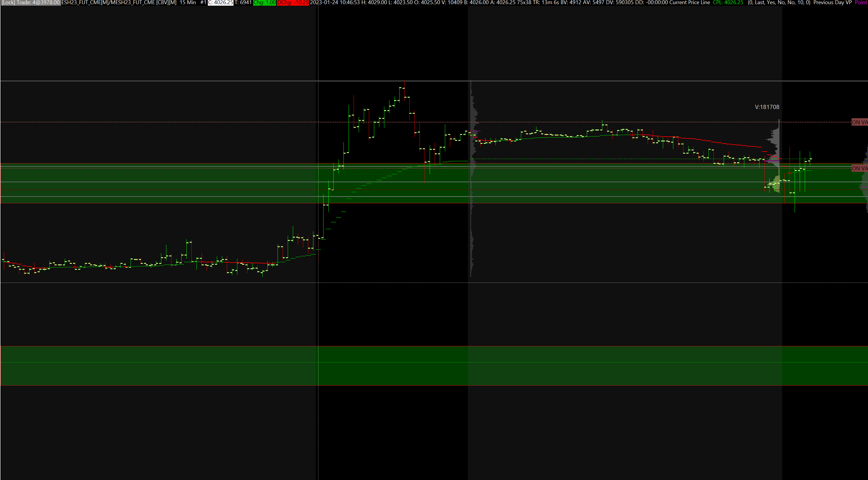This screenshot has width=868, height=480.
Task: Click the green Chg: 1.00 box
Action: pyautogui.click(x=264, y=3)
